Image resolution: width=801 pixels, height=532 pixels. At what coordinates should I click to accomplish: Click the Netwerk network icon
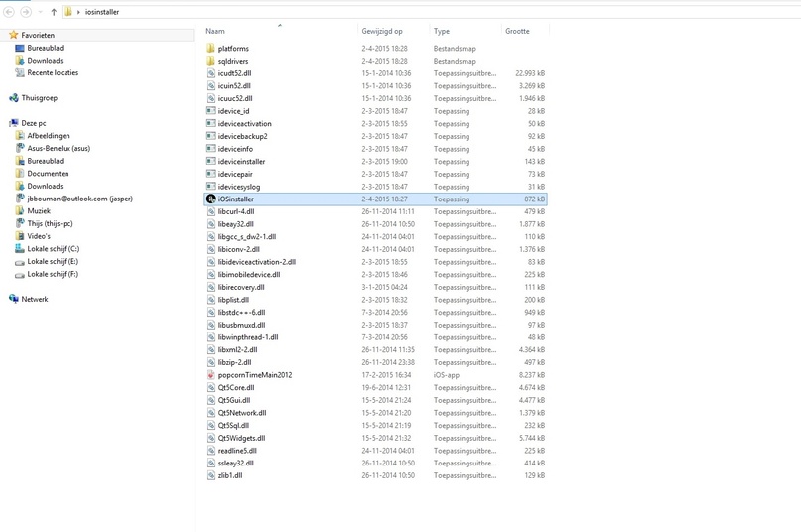tap(14, 299)
